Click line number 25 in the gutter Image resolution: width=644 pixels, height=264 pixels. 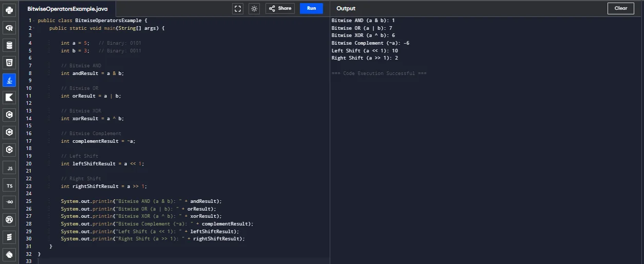[29, 201]
